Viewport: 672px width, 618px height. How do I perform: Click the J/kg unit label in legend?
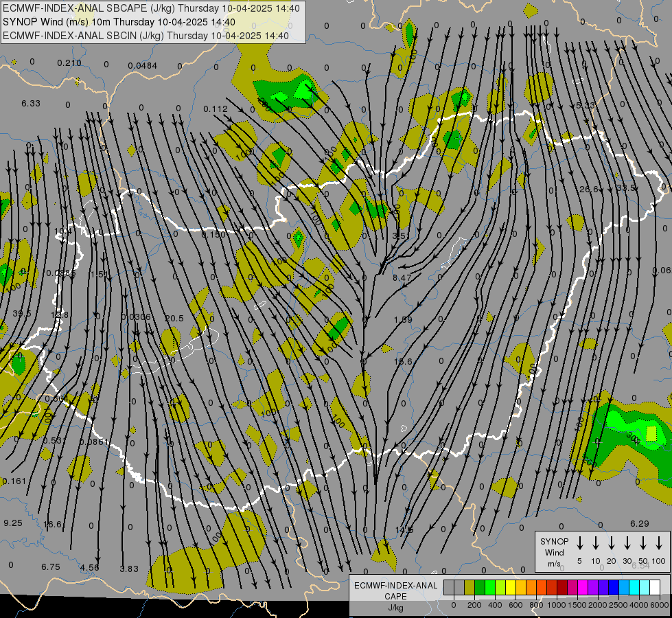click(x=395, y=608)
